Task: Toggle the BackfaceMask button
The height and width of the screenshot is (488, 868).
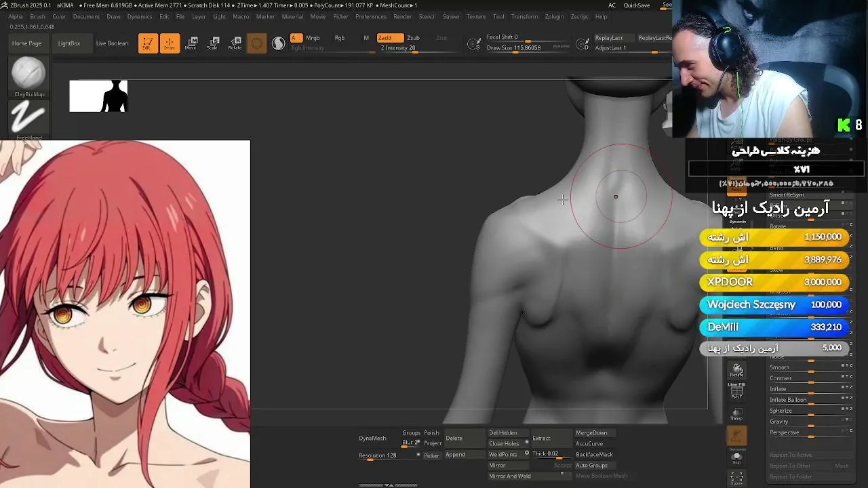Action: click(x=594, y=455)
